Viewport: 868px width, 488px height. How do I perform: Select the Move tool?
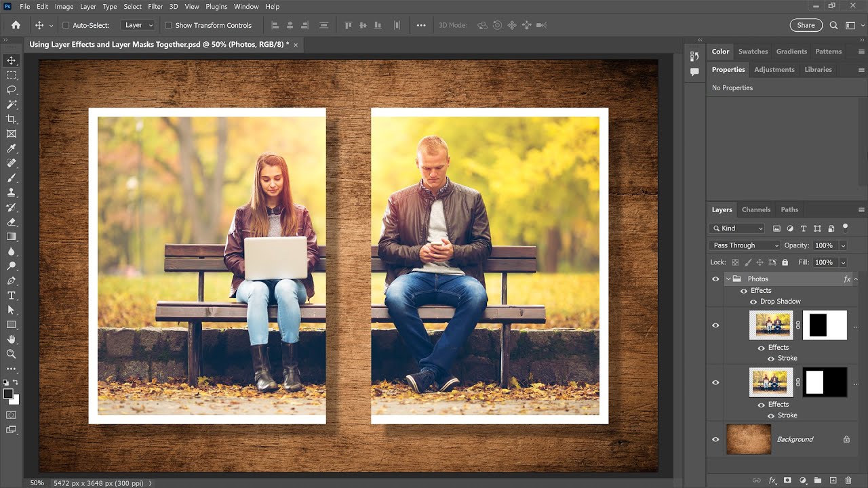tap(10, 60)
